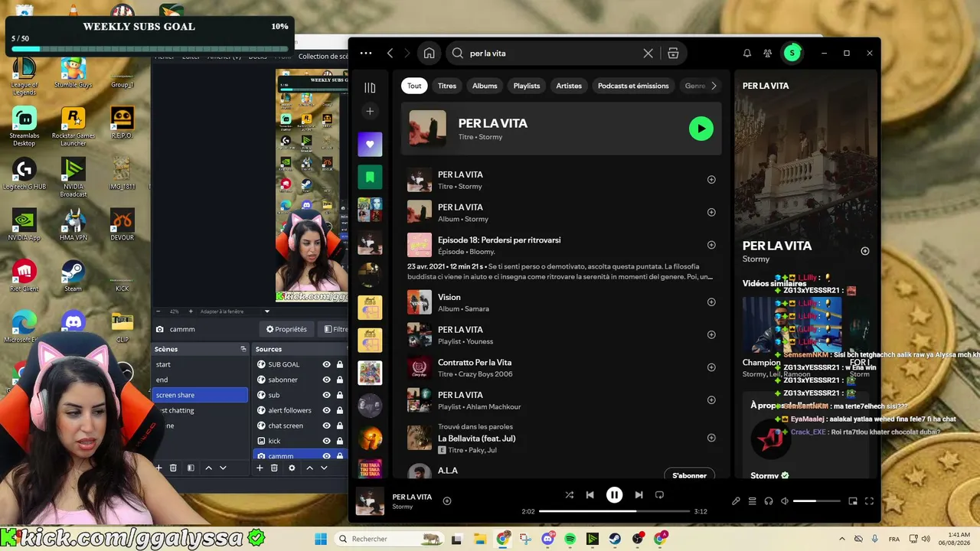Select the Tout filter chip
Image resolution: width=980 pixels, height=551 pixels.
coord(414,86)
